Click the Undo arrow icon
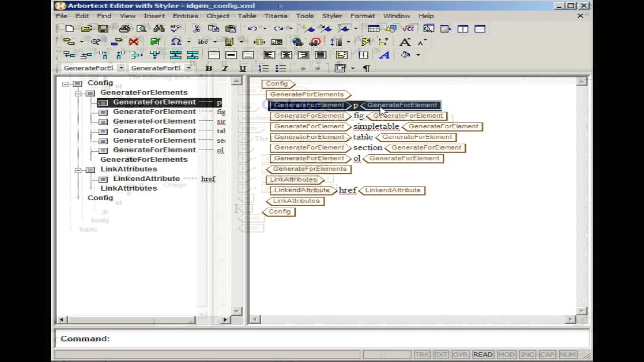644x362 pixels. [253, 29]
